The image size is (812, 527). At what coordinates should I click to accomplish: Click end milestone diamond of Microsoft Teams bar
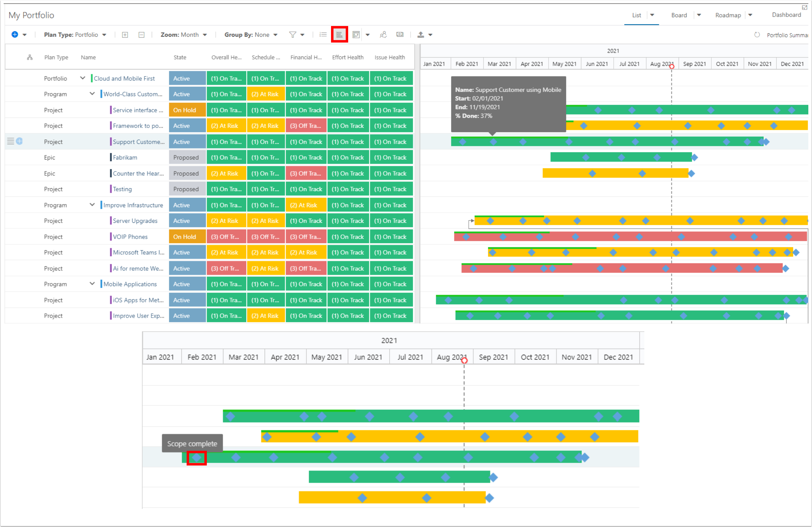796,252
